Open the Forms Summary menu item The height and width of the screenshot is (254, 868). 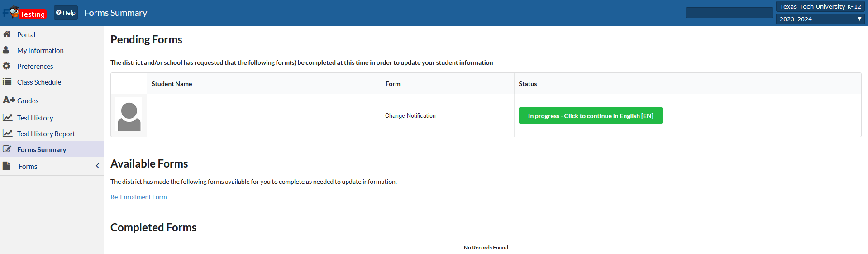(x=42, y=150)
